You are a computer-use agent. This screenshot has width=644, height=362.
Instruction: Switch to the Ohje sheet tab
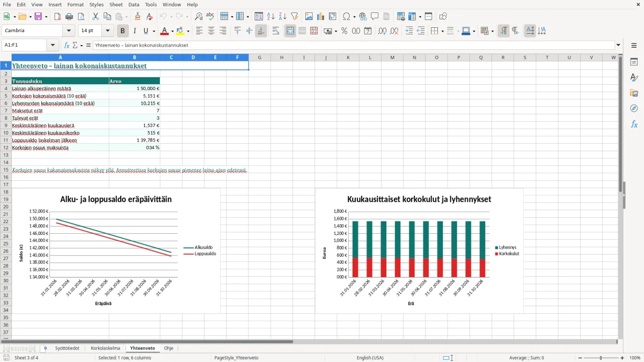pos(169,349)
